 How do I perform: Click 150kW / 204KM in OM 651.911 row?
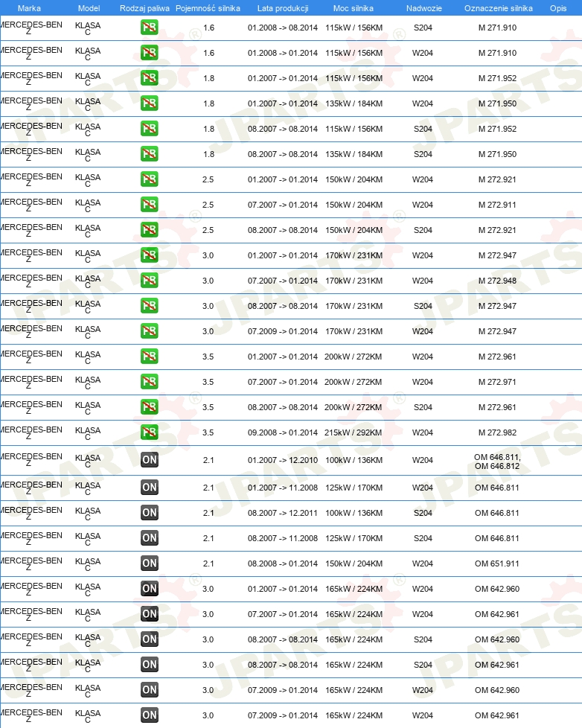click(x=354, y=563)
